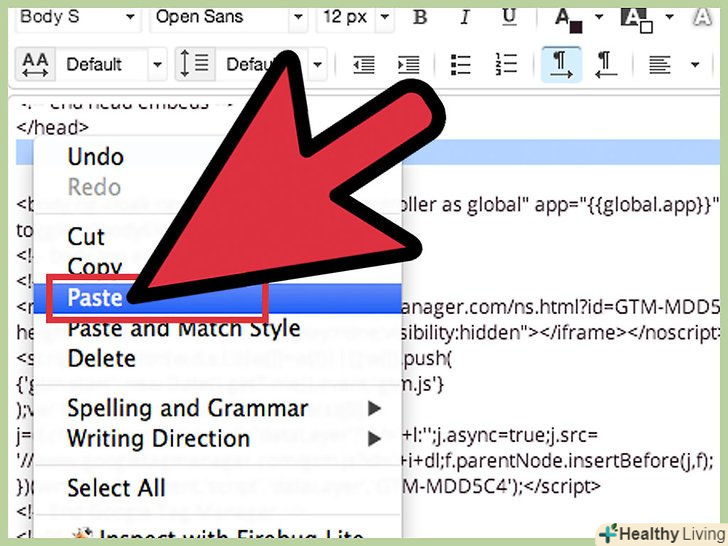The width and height of the screenshot is (728, 546).
Task: Click the letter spacing icon
Action: point(35,65)
